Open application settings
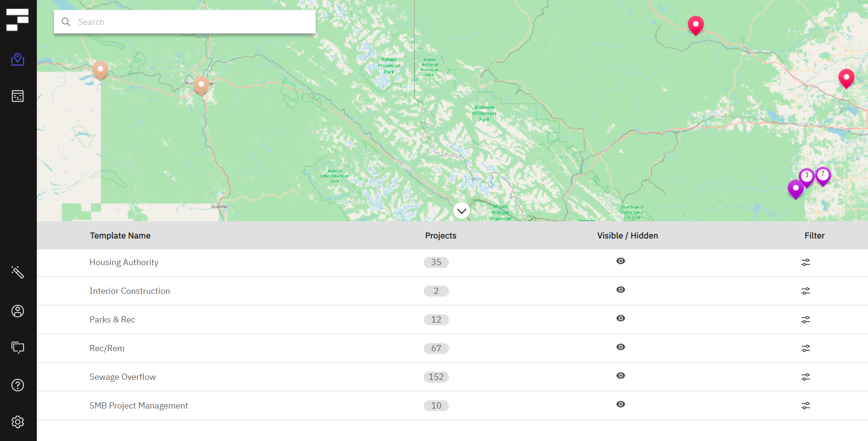 [x=18, y=422]
